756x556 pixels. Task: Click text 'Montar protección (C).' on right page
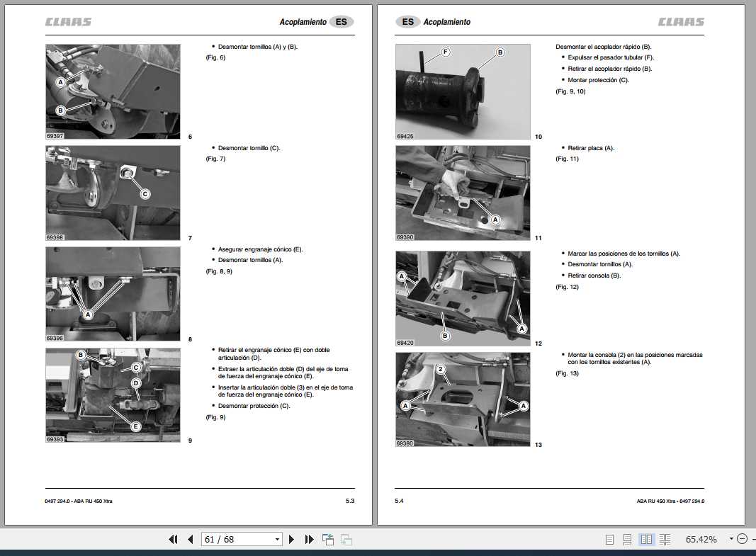pos(598,80)
